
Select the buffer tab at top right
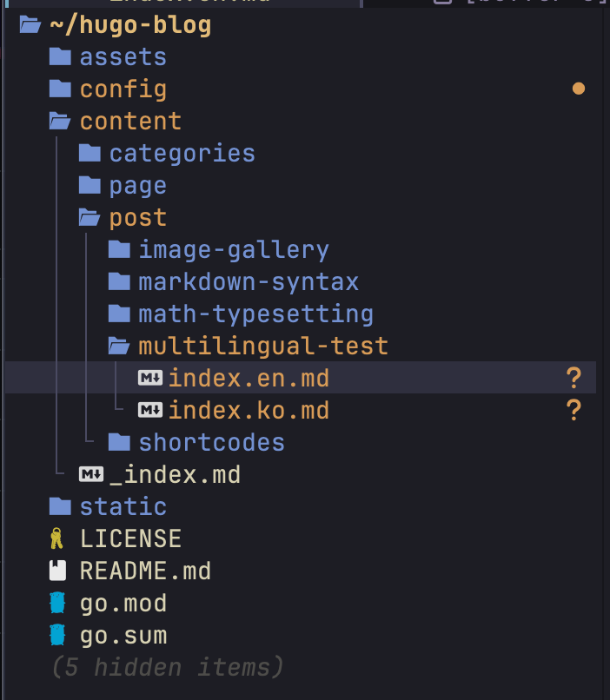504,3
